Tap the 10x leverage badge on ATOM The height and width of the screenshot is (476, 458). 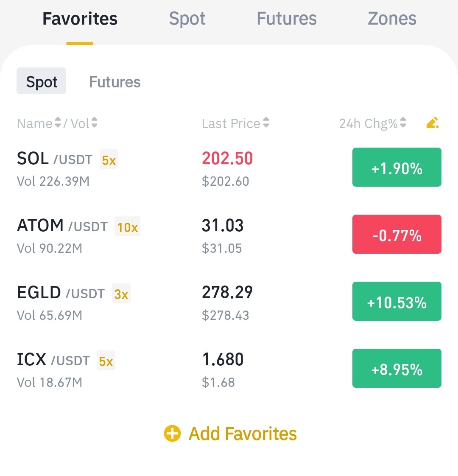(x=128, y=227)
